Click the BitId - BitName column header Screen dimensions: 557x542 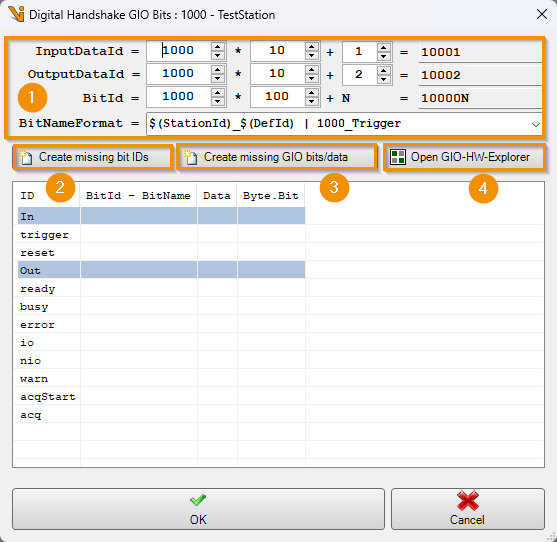(139, 196)
